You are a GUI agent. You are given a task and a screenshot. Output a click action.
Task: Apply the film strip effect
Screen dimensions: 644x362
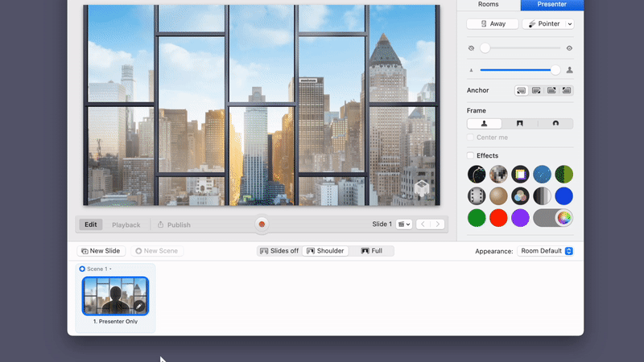click(477, 196)
